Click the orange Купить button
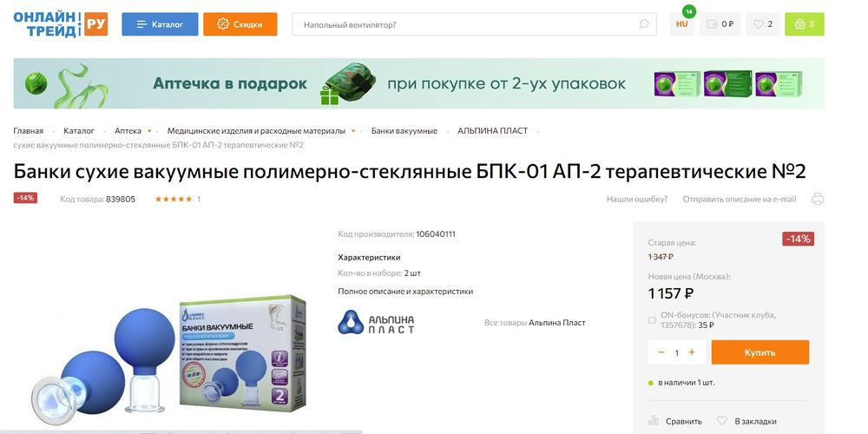 click(x=760, y=352)
